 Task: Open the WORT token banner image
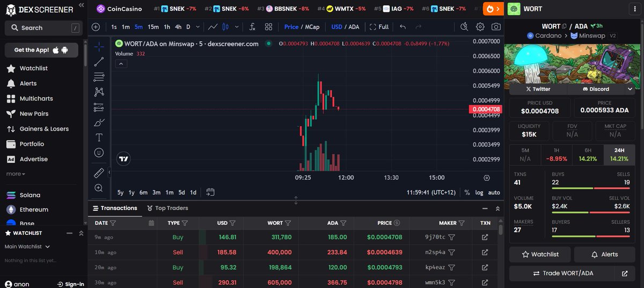click(x=572, y=67)
